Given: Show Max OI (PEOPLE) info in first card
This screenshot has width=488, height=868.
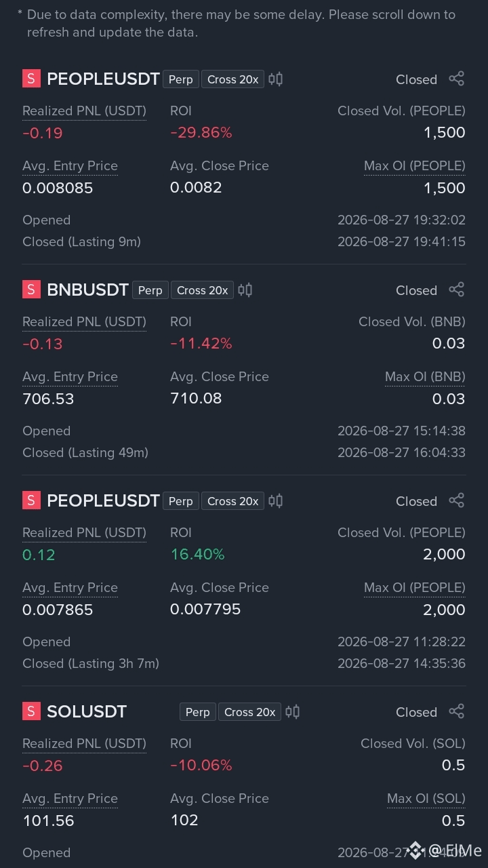Looking at the screenshot, I should coord(415,166).
